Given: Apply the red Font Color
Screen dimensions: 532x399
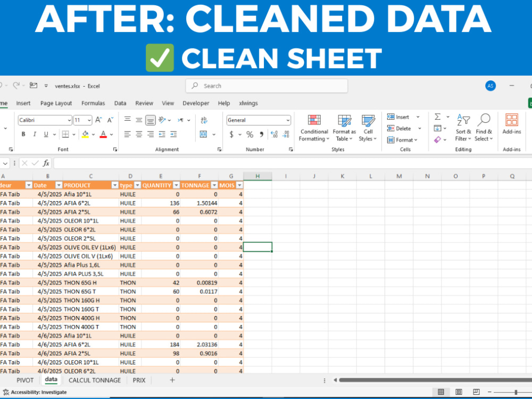Looking at the screenshot, I should point(104,135).
